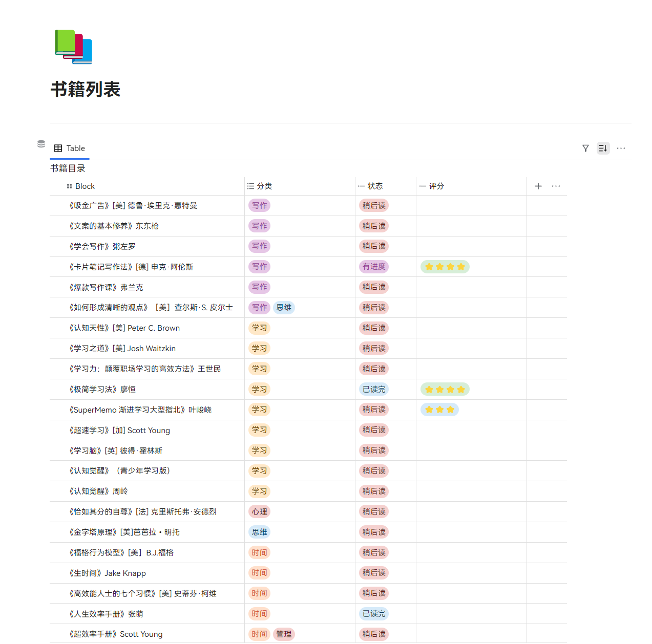Screen dimensions: 652x644
Task: Open row 《学习脑》彼得·霍林斯
Action: (116, 451)
